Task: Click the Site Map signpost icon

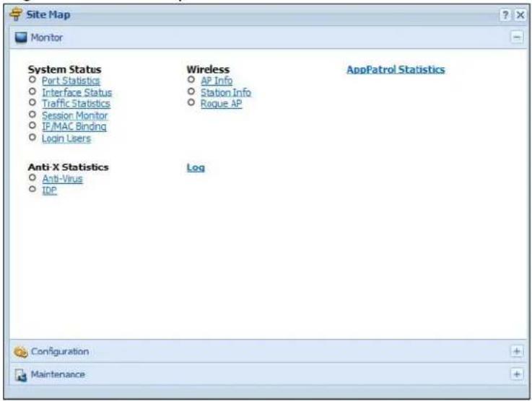Action: (x=16, y=14)
